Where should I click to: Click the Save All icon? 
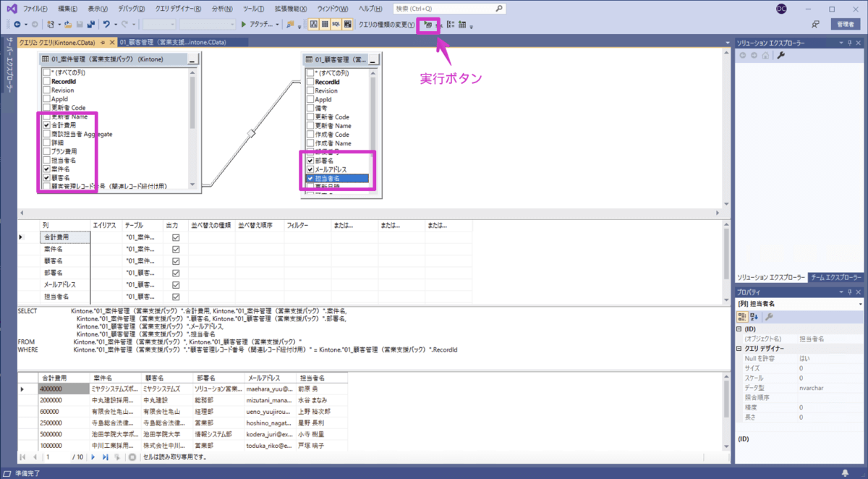(90, 25)
